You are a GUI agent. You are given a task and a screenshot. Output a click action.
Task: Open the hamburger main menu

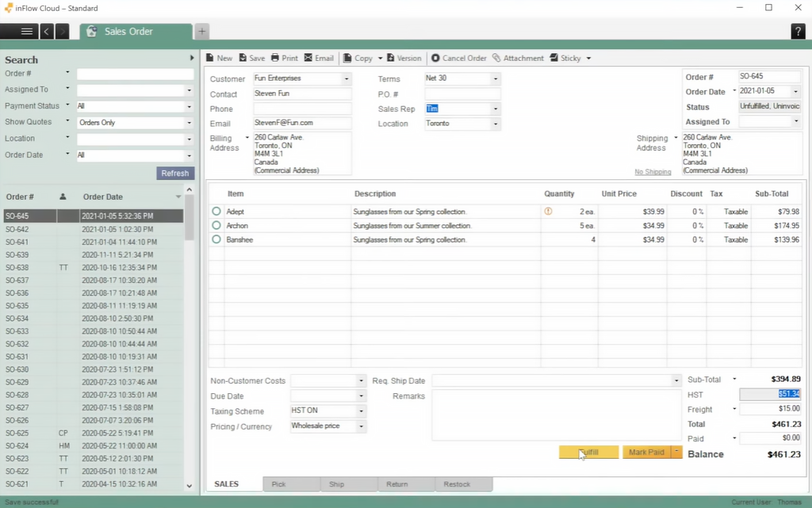click(27, 32)
